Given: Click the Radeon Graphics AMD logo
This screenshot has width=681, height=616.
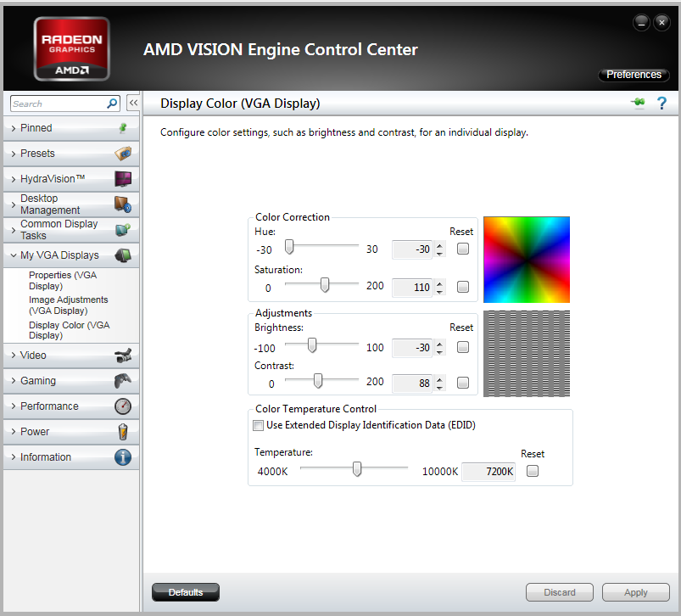Looking at the screenshot, I should coord(71,49).
